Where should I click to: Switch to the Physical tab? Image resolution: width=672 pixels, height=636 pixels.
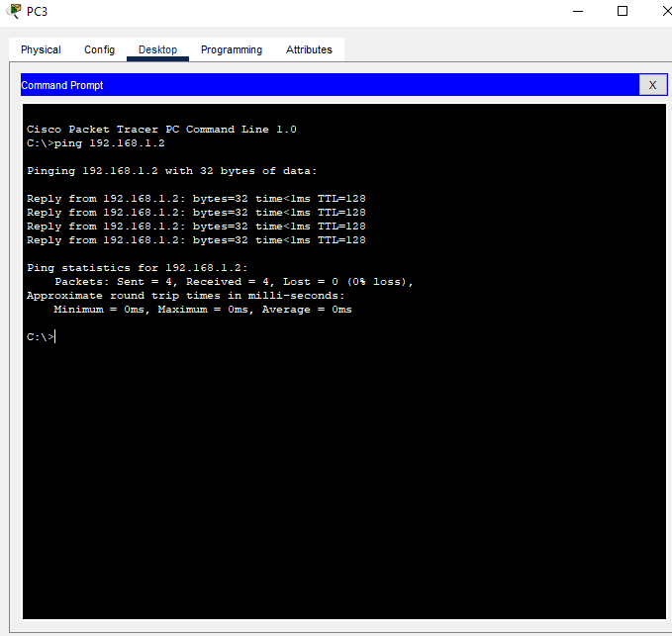click(41, 49)
